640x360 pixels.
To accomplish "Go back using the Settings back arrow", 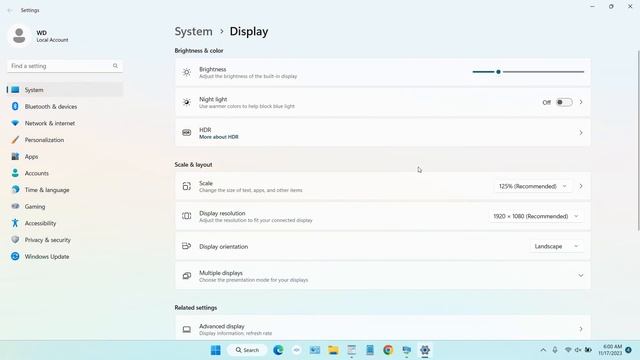I will tap(10, 10).
